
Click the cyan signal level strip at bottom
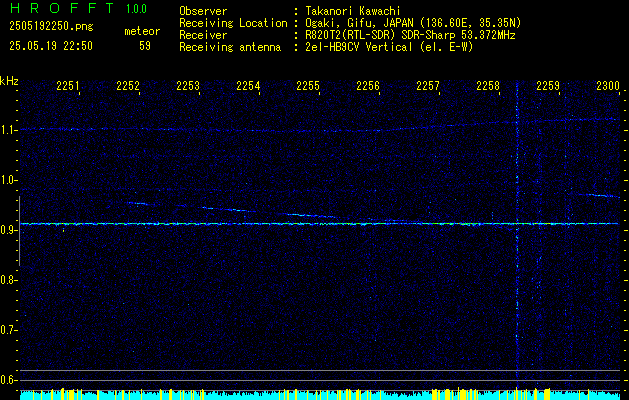319,395
